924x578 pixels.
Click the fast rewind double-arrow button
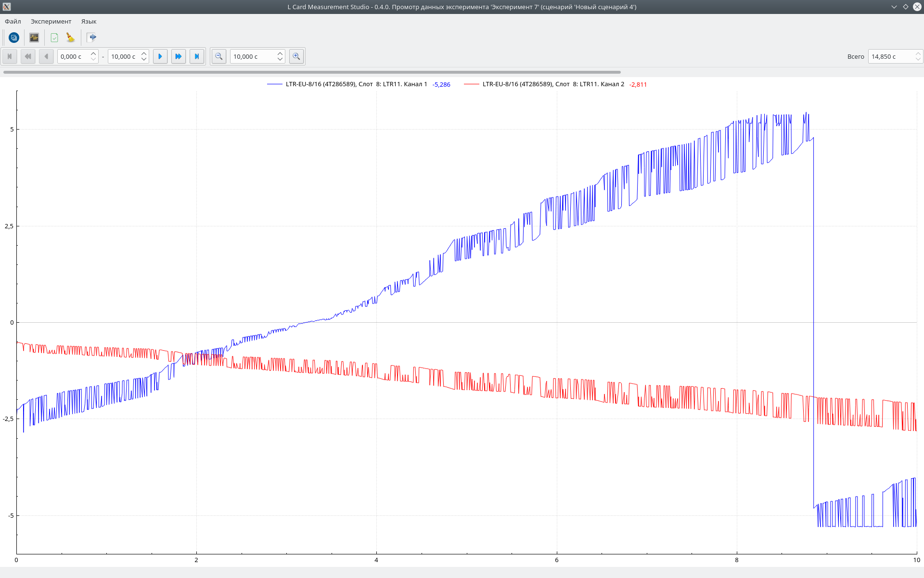coord(28,56)
